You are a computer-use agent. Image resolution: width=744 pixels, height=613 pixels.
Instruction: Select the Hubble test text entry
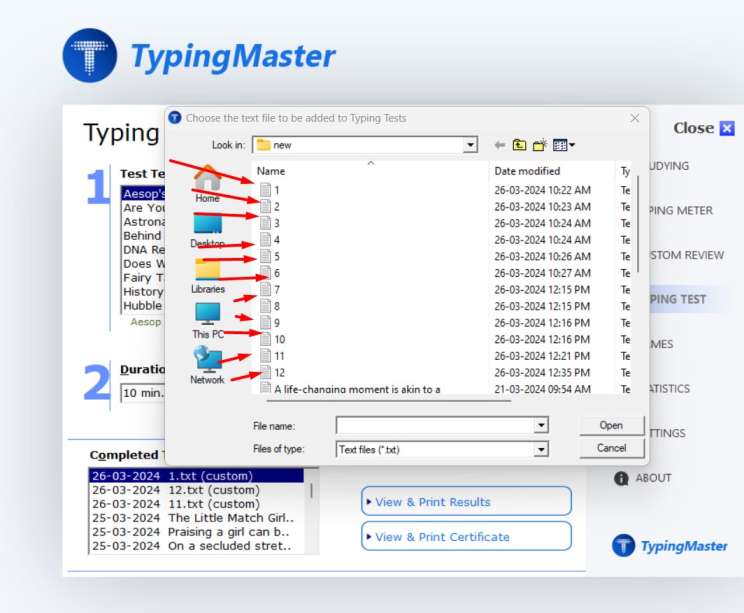click(143, 306)
